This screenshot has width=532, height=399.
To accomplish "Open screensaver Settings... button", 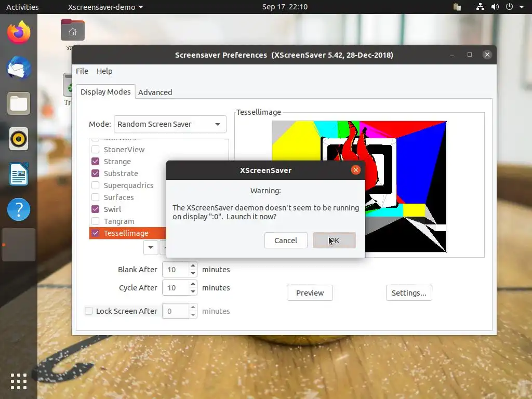I will 409,293.
